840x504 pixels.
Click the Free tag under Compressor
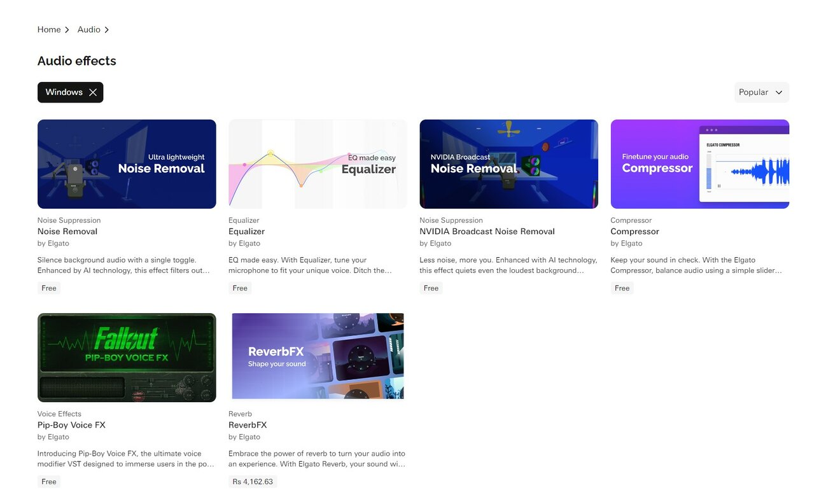pyautogui.click(x=622, y=288)
